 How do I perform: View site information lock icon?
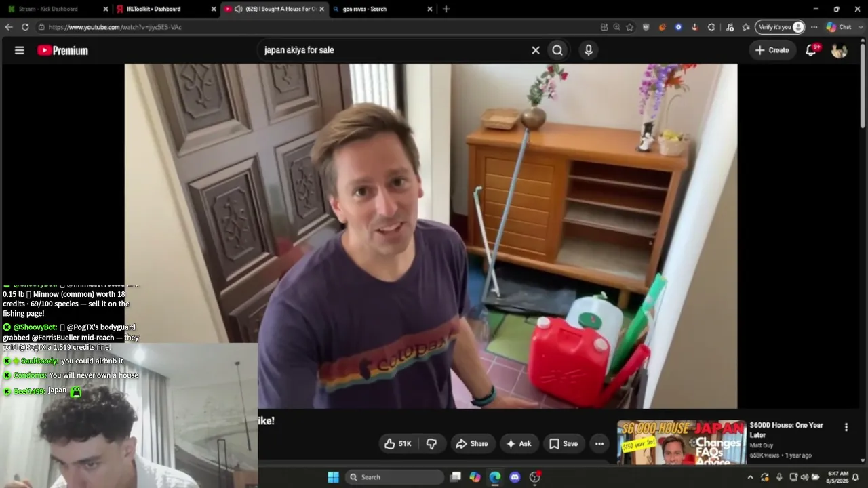pos(41,27)
